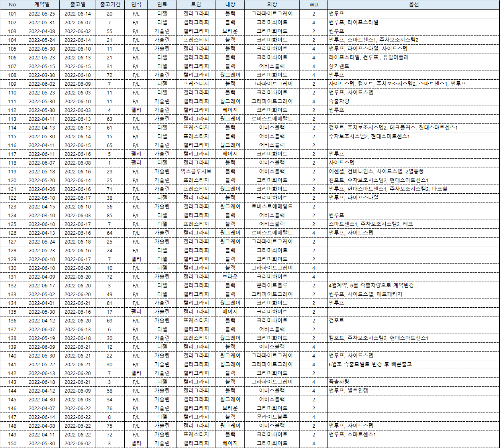Select 프레스티지 trim cell in row 104
Viewport: 500px width, 448px height.
pyautogui.click(x=196, y=40)
